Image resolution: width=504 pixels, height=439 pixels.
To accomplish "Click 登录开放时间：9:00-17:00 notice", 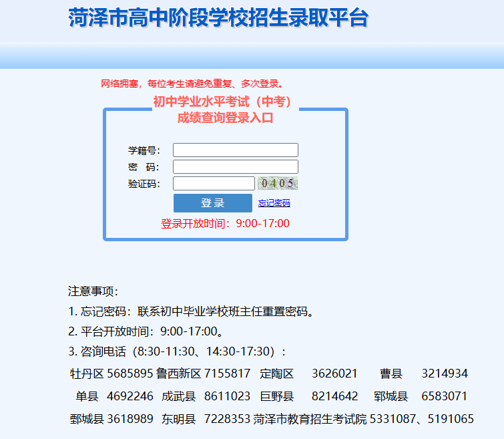I will pyautogui.click(x=225, y=223).
